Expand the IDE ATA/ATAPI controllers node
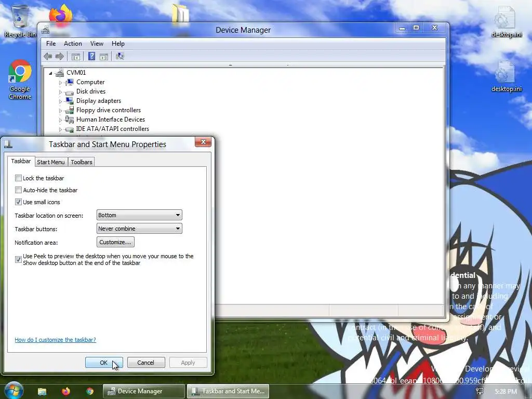The image size is (532, 399). (60, 129)
